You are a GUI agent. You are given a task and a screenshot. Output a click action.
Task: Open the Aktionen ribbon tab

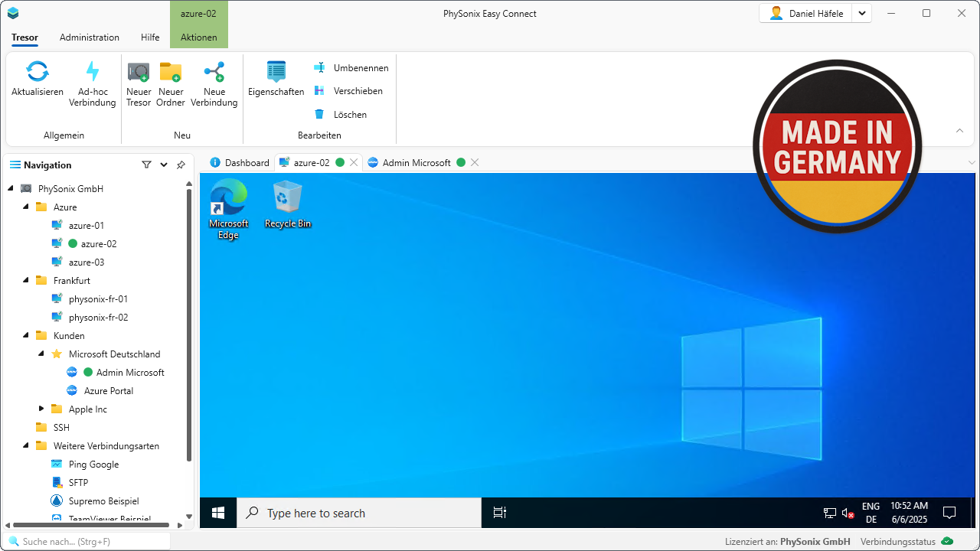tap(199, 37)
